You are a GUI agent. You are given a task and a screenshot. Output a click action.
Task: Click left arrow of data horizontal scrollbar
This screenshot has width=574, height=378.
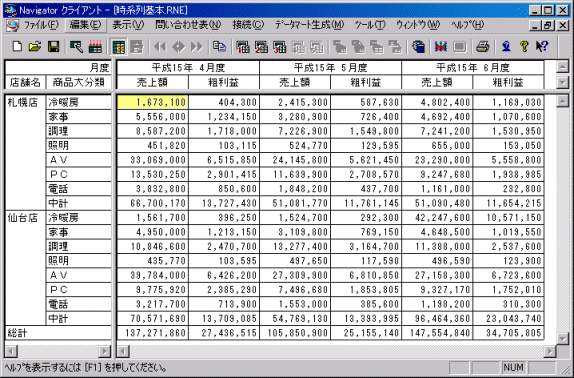pos(123,351)
